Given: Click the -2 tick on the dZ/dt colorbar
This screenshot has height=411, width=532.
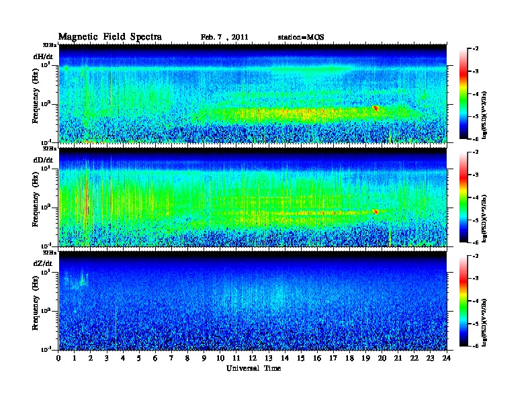Looking at the screenshot, I should (476, 256).
